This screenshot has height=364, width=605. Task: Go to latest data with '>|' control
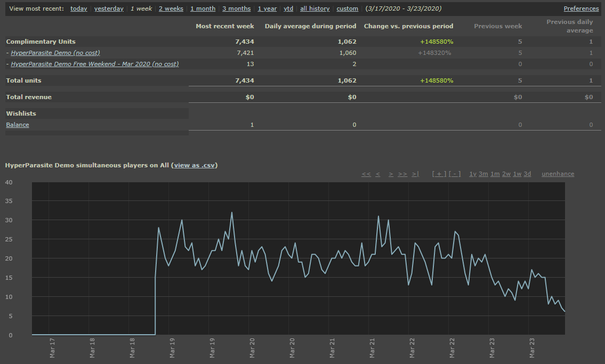[415, 174]
